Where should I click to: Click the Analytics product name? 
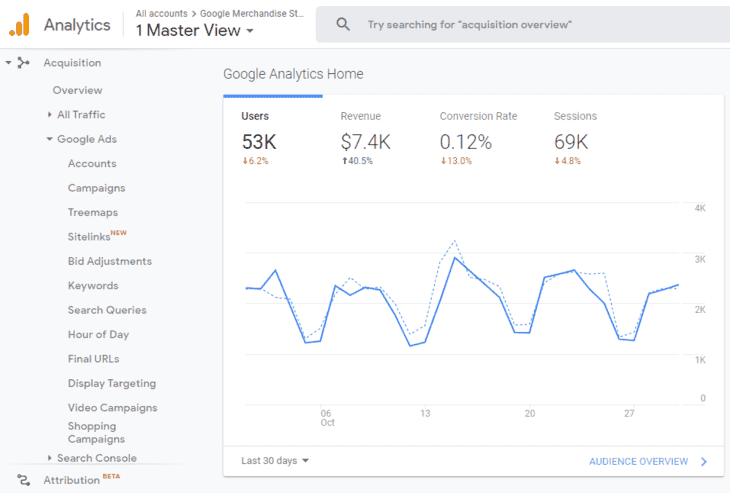tap(77, 25)
